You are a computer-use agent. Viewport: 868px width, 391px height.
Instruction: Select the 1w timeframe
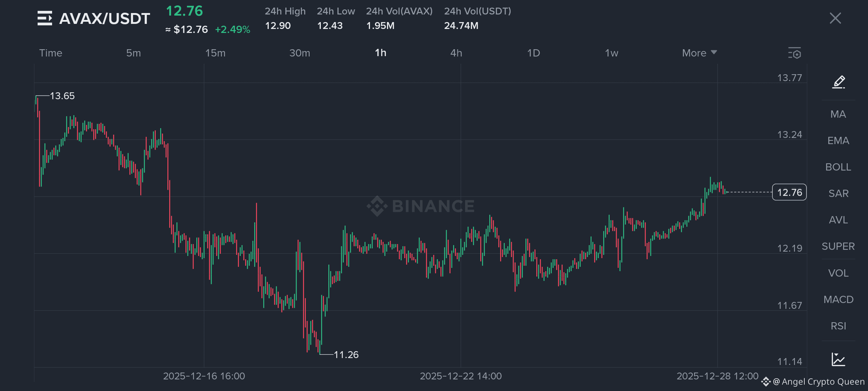pyautogui.click(x=612, y=53)
